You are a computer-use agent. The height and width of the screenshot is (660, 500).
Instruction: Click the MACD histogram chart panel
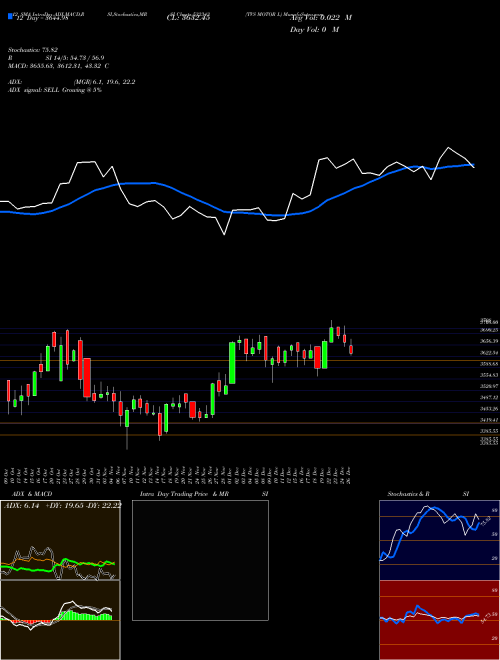tap(60, 620)
